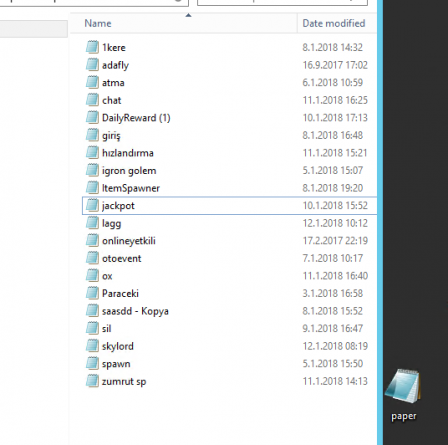Click the file name sil
448x445 pixels.
tap(106, 329)
